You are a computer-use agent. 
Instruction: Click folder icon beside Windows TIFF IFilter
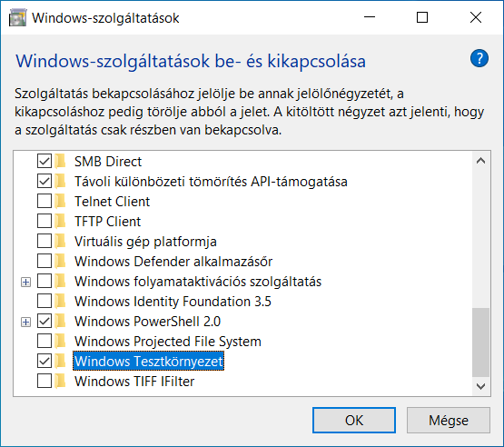tap(60, 381)
